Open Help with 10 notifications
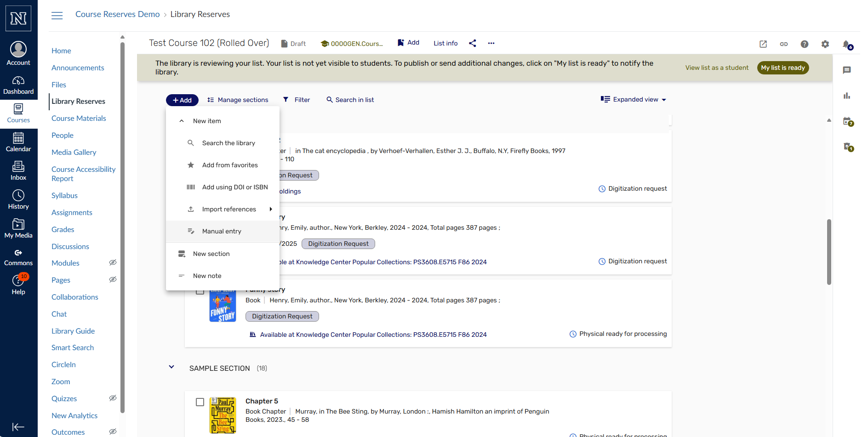 tap(18, 285)
